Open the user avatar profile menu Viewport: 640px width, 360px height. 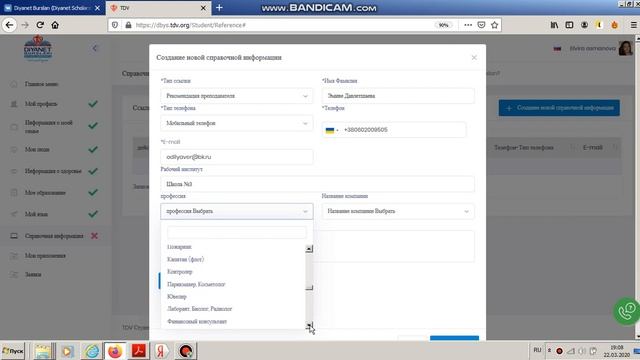click(625, 48)
